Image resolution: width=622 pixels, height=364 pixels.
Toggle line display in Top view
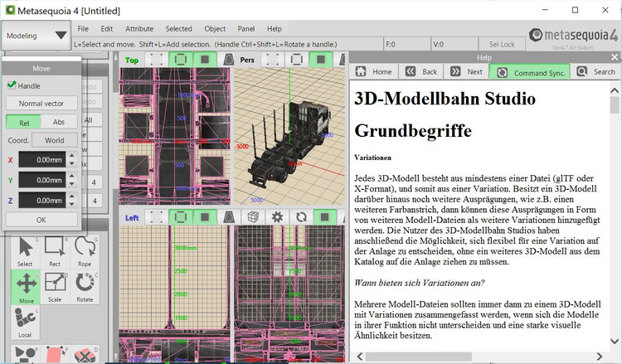point(181,60)
